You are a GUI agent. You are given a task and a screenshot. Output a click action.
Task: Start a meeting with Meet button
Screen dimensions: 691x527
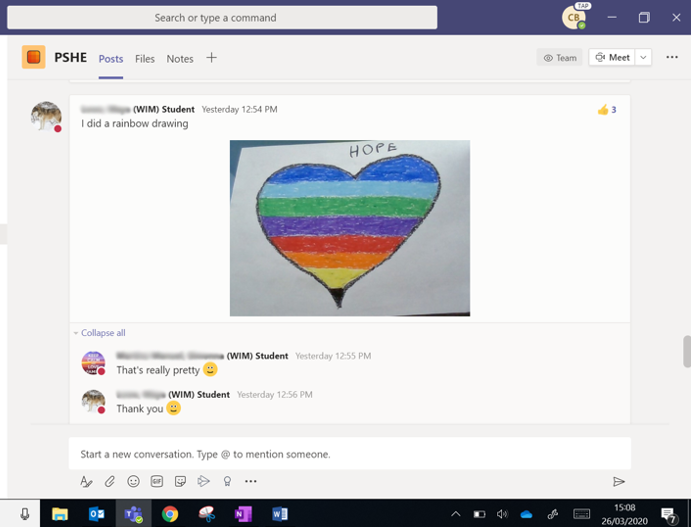pyautogui.click(x=612, y=57)
